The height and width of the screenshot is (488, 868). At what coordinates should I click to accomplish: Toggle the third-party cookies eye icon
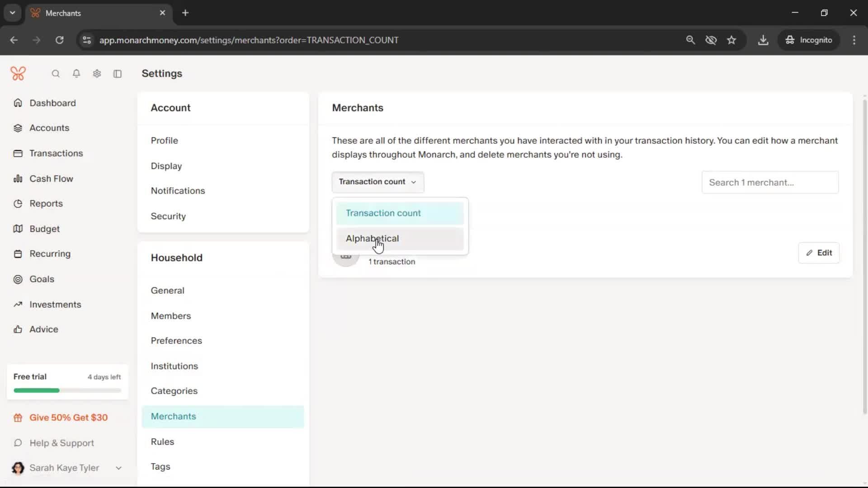[711, 40]
